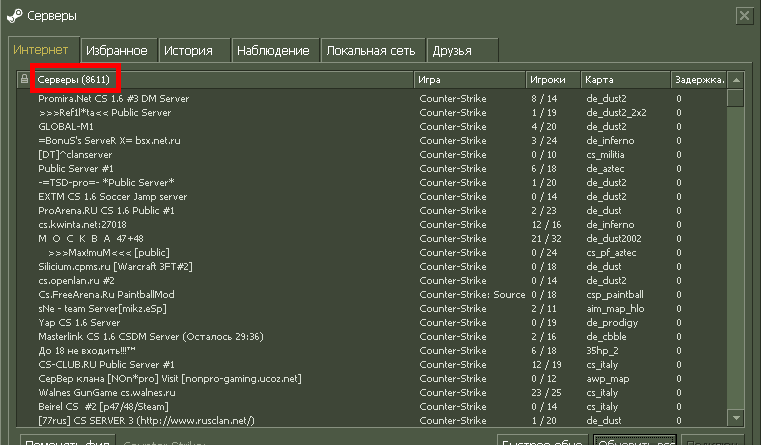Screen dimensions: 761x445
Task: Select the cs.kwinta.net:27018 server
Action: pos(372,225)
